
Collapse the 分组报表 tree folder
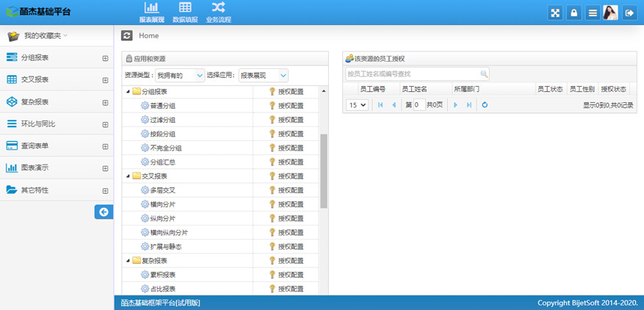[x=128, y=92]
